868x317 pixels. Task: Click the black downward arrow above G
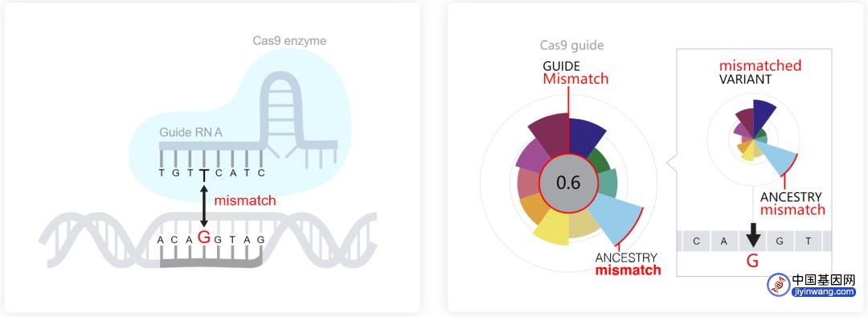753,236
